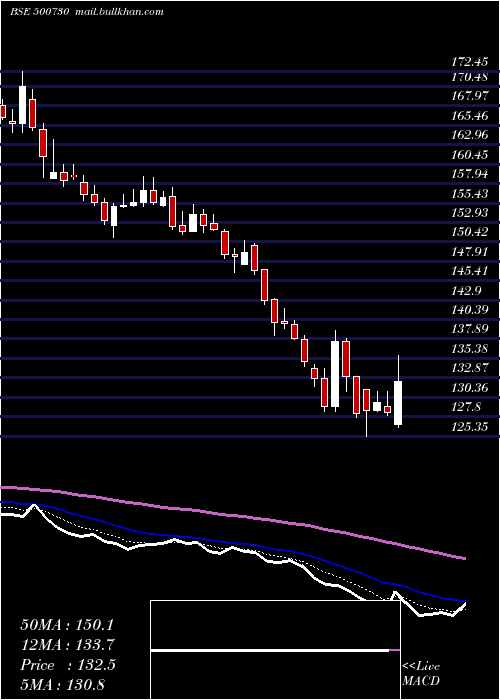Image resolution: width=500 pixels, height=700 pixels.
Task: Click the 165.46 price level label
Action: 469,116
